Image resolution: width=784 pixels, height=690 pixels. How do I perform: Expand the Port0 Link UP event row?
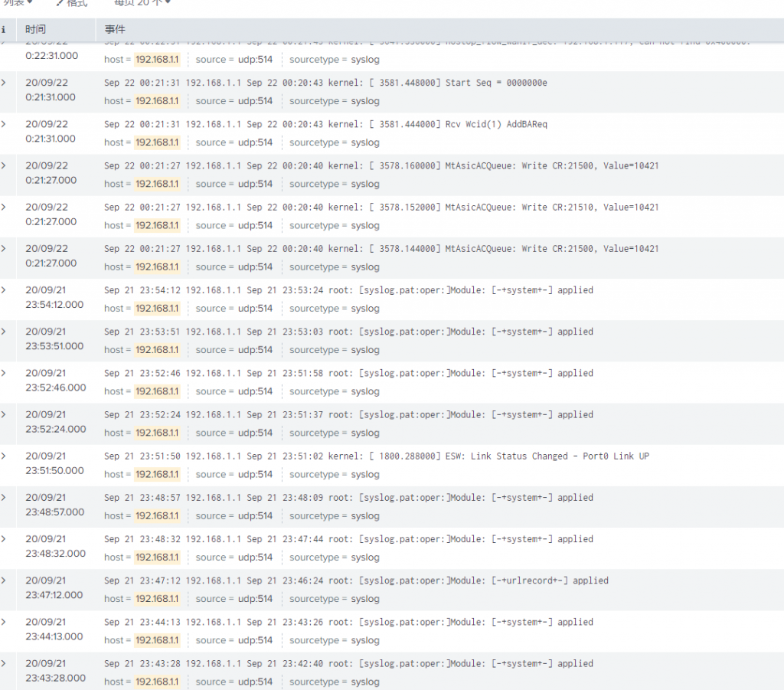point(4,456)
